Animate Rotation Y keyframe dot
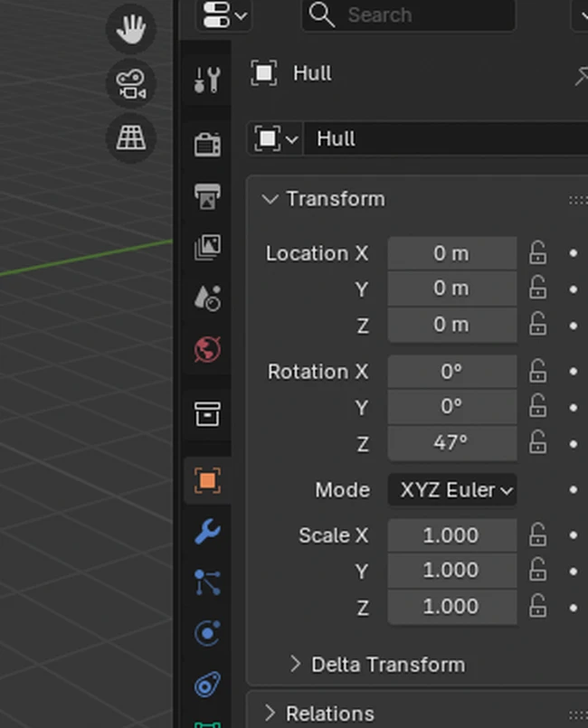The height and width of the screenshot is (728, 588). (x=574, y=408)
